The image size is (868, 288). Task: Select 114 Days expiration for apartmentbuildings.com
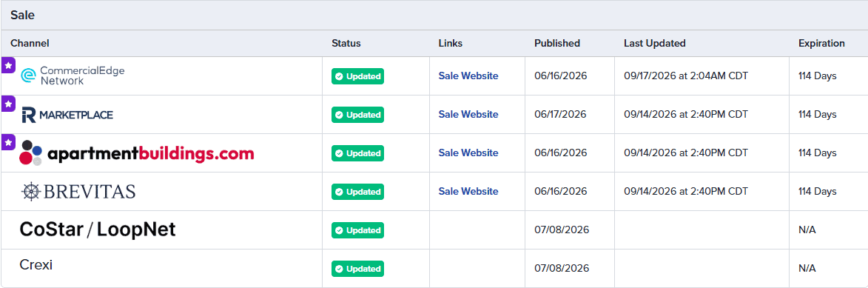pos(817,153)
